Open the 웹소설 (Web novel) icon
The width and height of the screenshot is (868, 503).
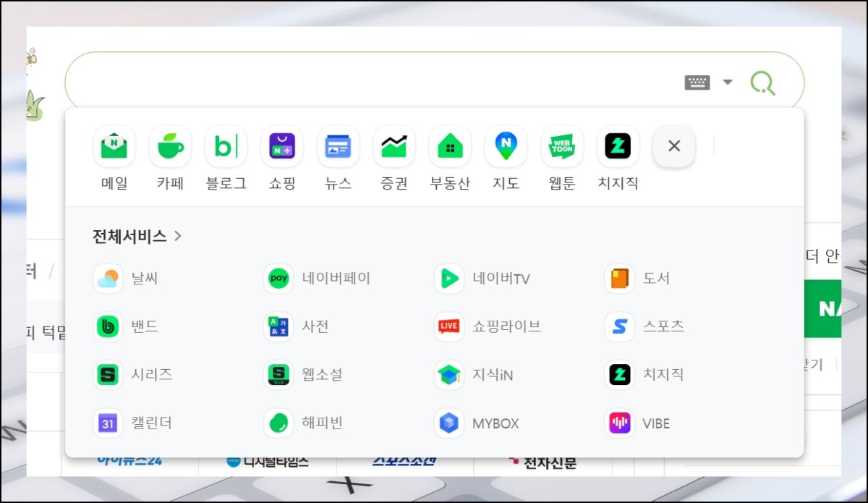coord(278,375)
